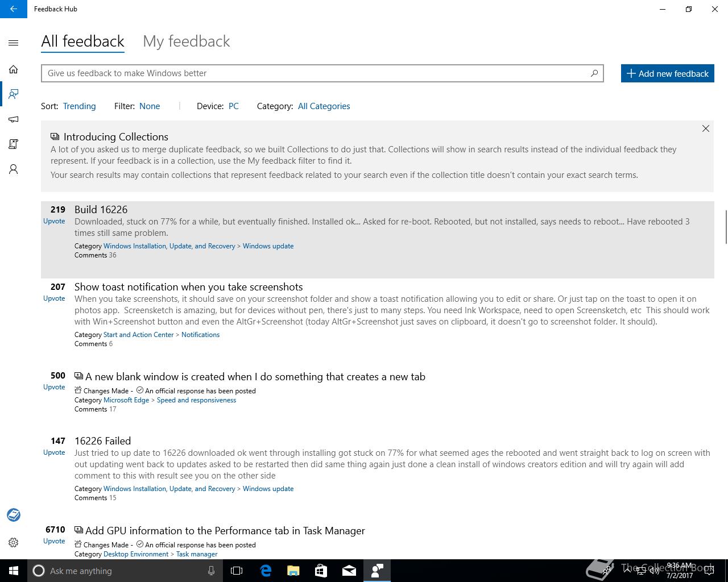Switch to the All feedback tab
Image resolution: width=728 pixels, height=582 pixels.
(82, 41)
